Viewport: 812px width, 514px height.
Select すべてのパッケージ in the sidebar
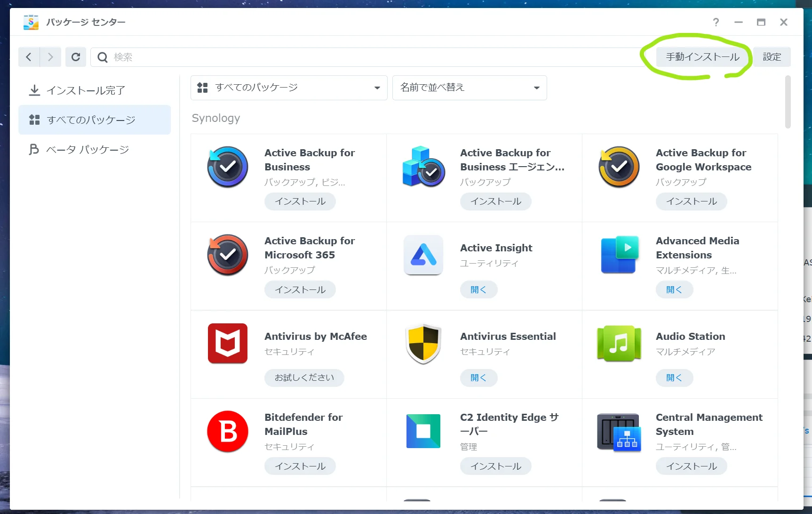tap(91, 120)
